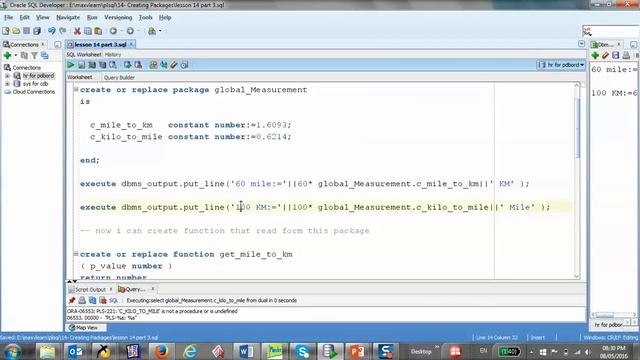This screenshot has height=360, width=640.
Task: Open dropdown beside new connection plus
Action: click(16, 56)
